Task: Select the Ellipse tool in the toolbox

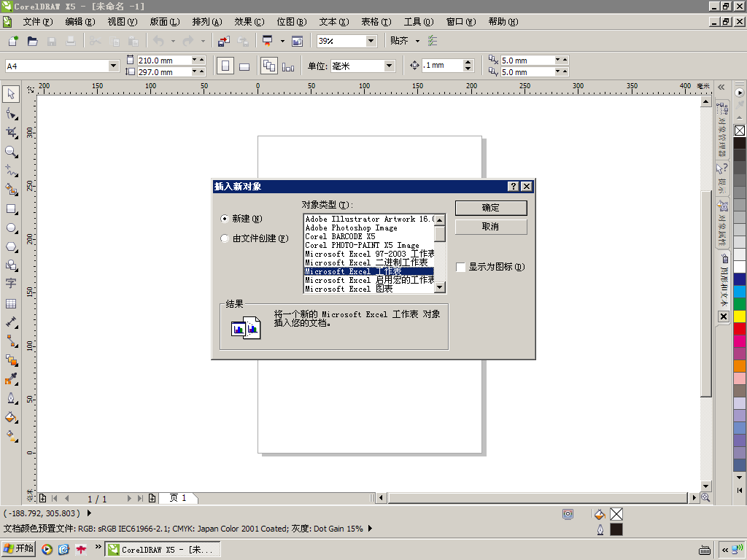Action: tap(11, 227)
